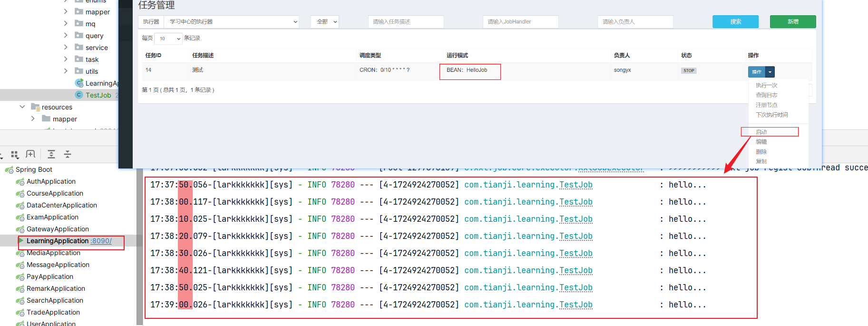Image resolution: width=868 pixels, height=326 pixels.
Task: Choose 复制 from the operation menu
Action: pyautogui.click(x=761, y=161)
